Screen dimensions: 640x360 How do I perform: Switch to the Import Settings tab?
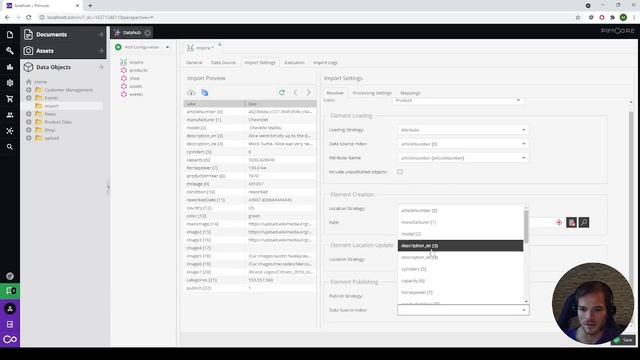(260, 62)
